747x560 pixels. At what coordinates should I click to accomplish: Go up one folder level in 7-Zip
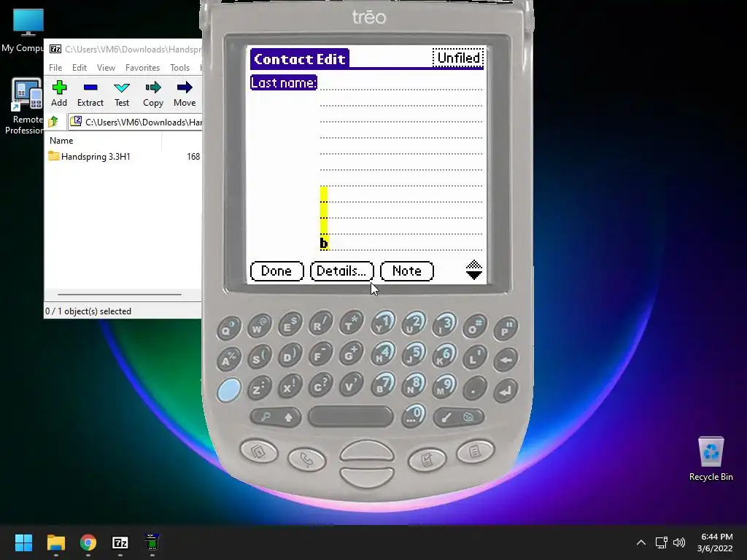click(53, 122)
